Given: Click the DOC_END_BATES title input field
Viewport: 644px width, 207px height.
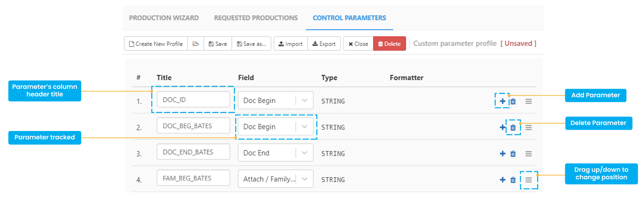Looking at the screenshot, I should (x=193, y=152).
